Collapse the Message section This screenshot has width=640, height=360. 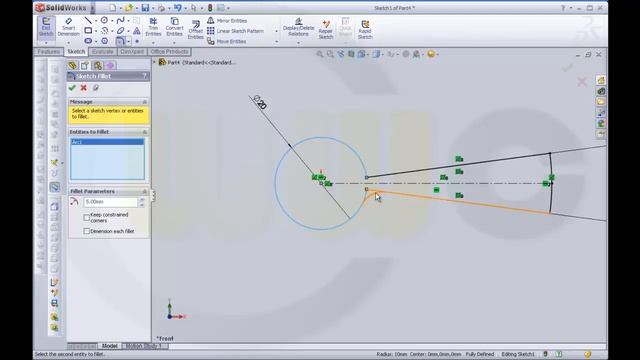tap(144, 102)
